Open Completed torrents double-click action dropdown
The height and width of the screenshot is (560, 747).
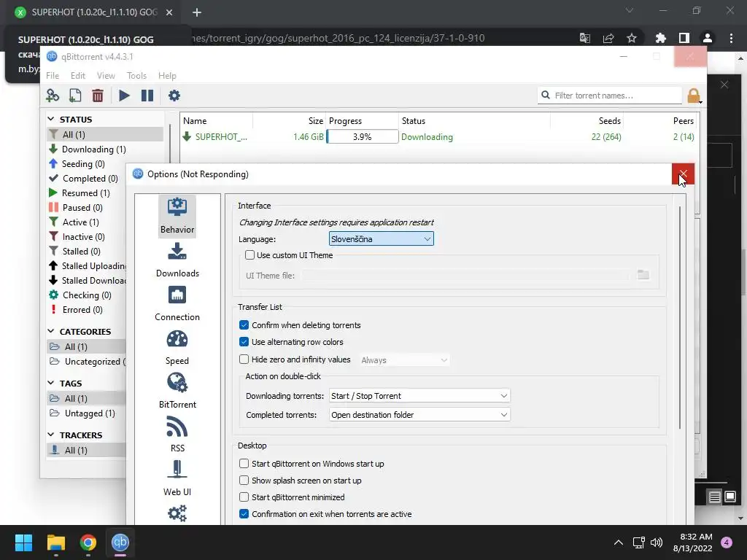point(419,415)
